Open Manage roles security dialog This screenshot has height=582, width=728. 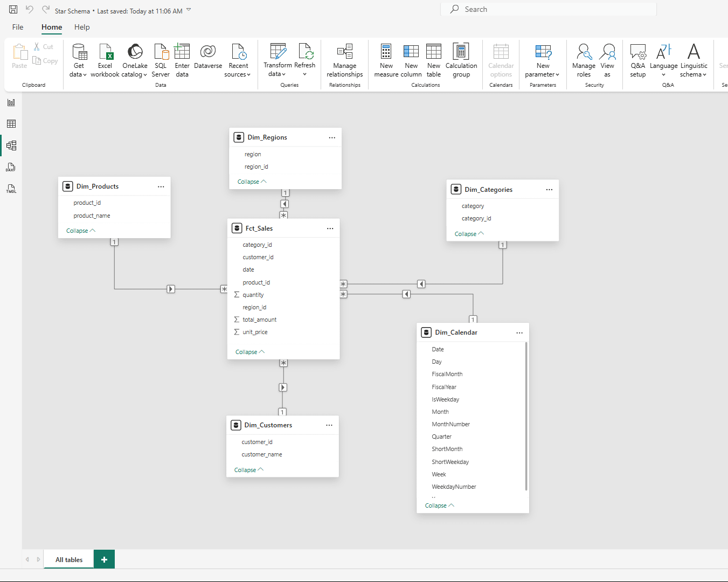click(x=584, y=60)
